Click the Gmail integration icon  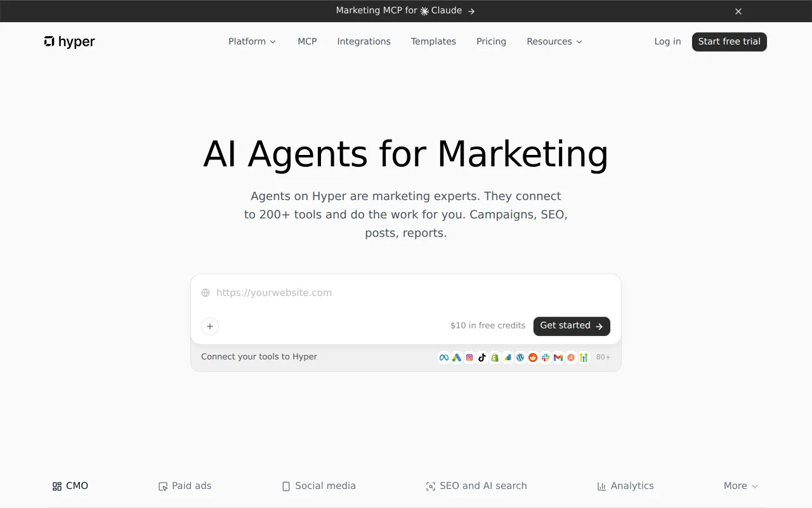(x=558, y=358)
